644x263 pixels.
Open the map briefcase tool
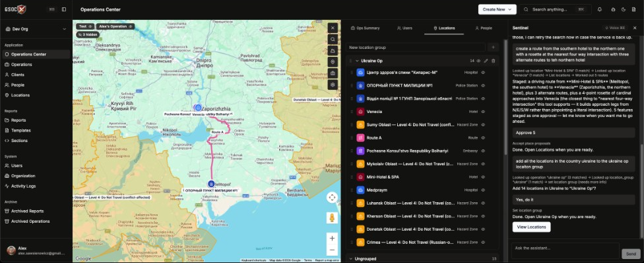click(333, 73)
